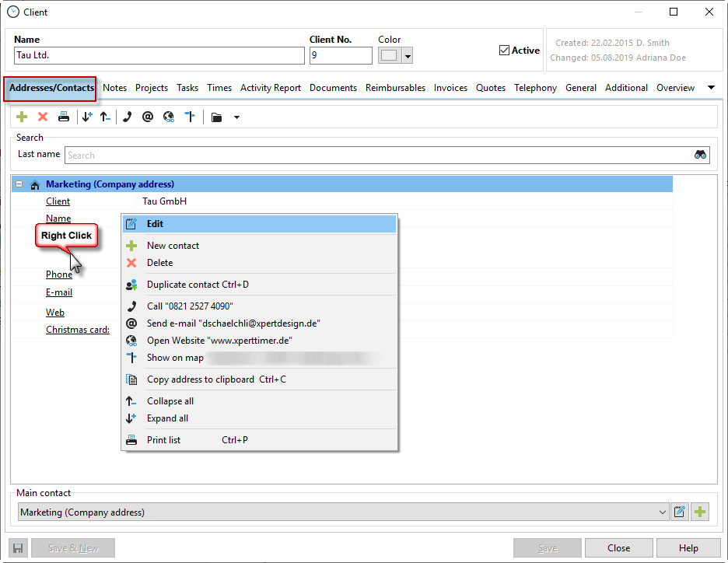Click the binoculars search icon
728x563 pixels.
tap(700, 155)
